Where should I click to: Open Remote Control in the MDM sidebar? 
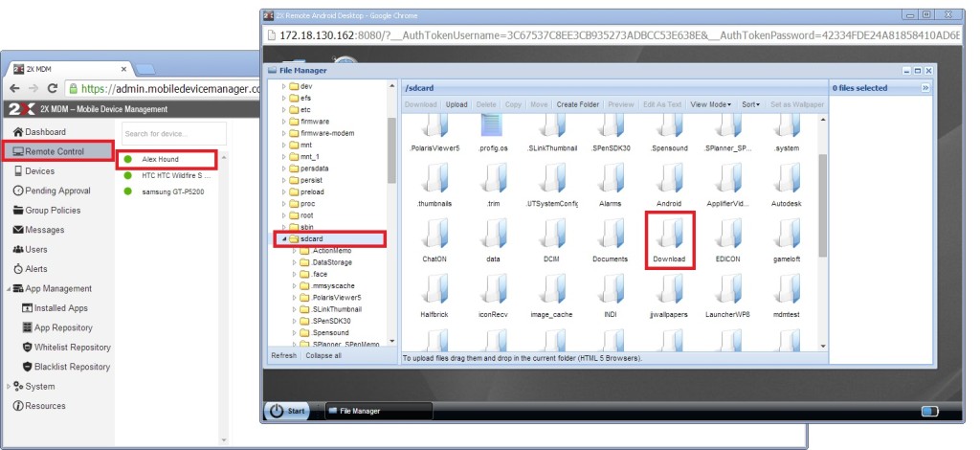coord(56,151)
